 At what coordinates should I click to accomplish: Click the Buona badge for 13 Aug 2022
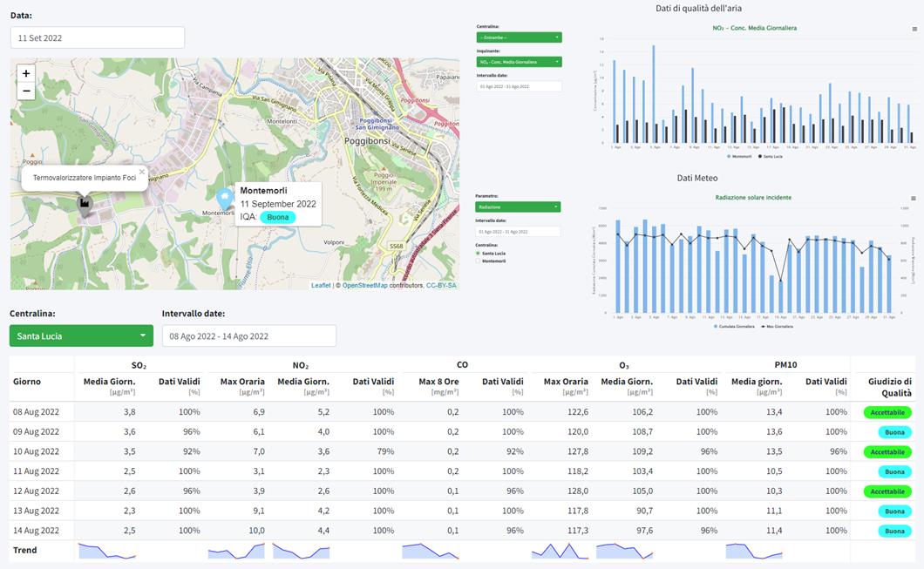point(894,511)
